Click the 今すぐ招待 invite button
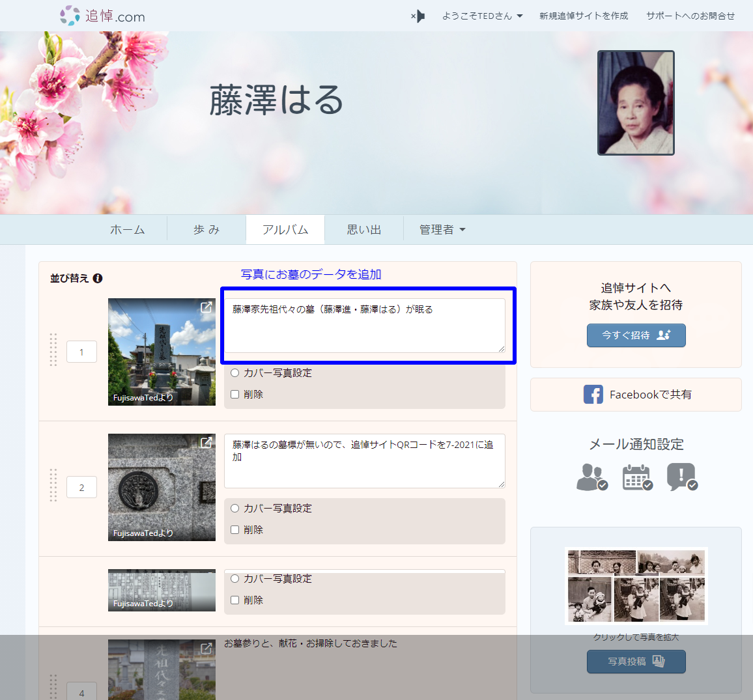 point(636,335)
